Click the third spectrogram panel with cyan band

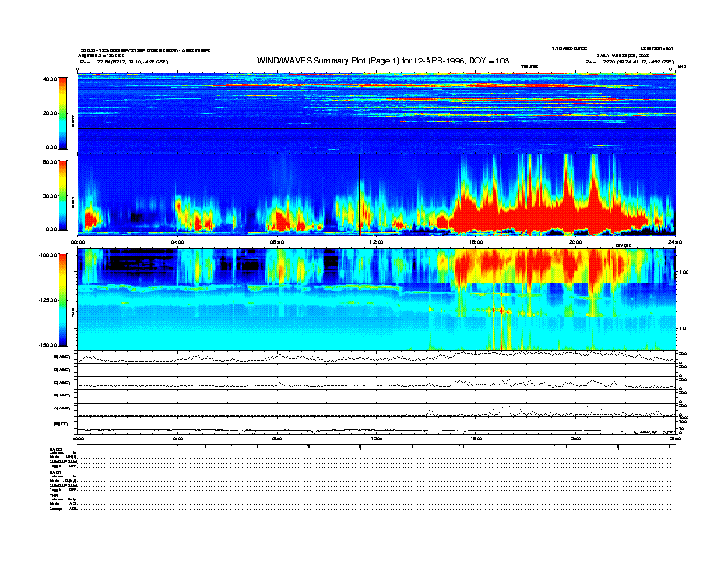(377, 300)
